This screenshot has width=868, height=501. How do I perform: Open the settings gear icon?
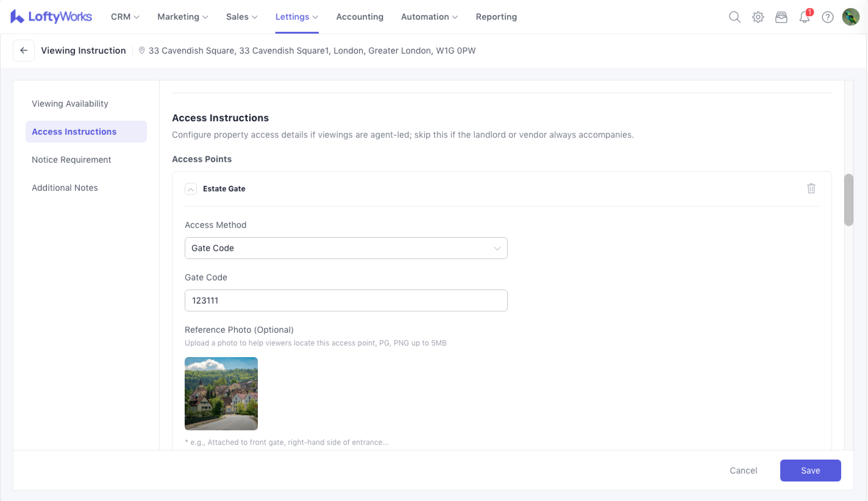pyautogui.click(x=758, y=17)
